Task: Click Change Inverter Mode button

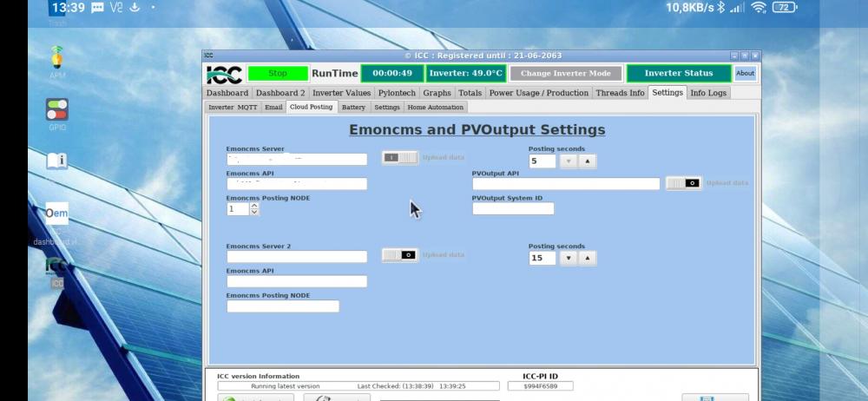Action: 566,73
